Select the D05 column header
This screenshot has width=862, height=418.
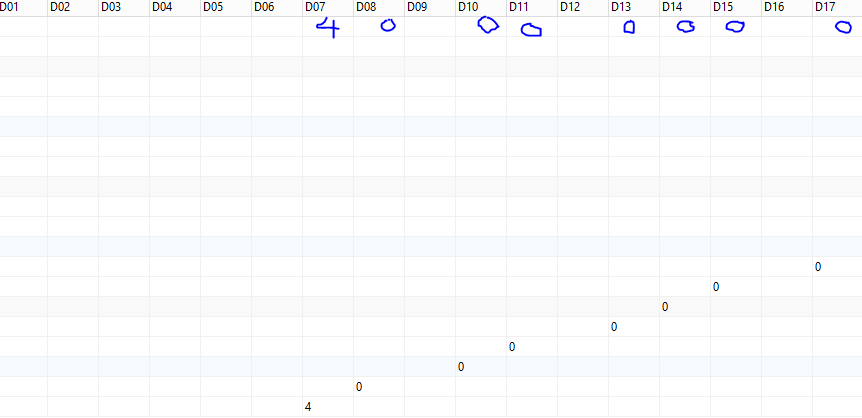(226, 8)
